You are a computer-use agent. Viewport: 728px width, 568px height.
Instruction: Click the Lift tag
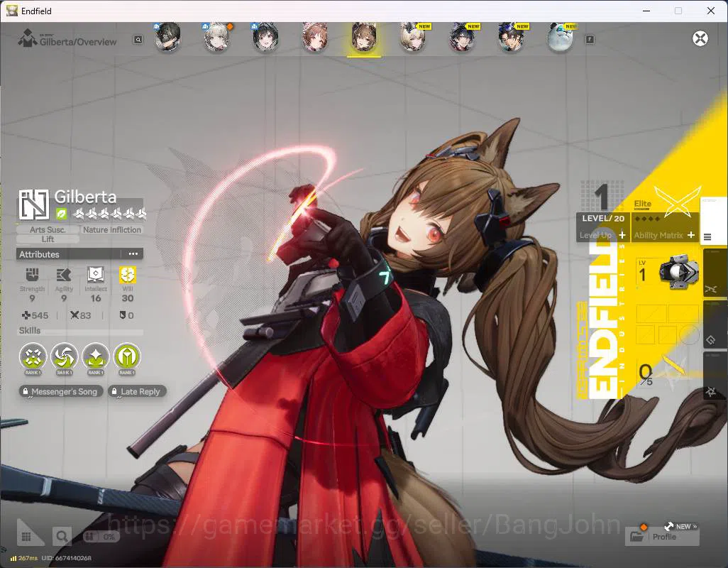click(x=48, y=239)
